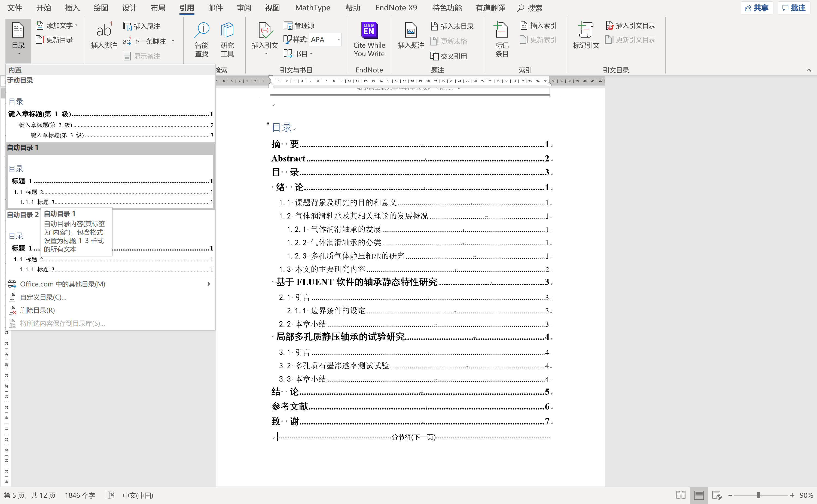Click the 插入引文目录 (Insert Citation Index) icon
The width and height of the screenshot is (817, 504).
[633, 25]
